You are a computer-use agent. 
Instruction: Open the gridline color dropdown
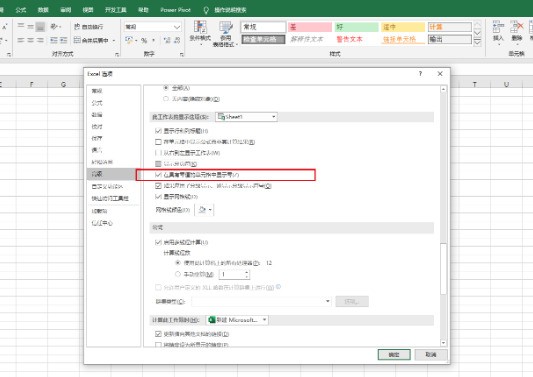tap(205, 210)
